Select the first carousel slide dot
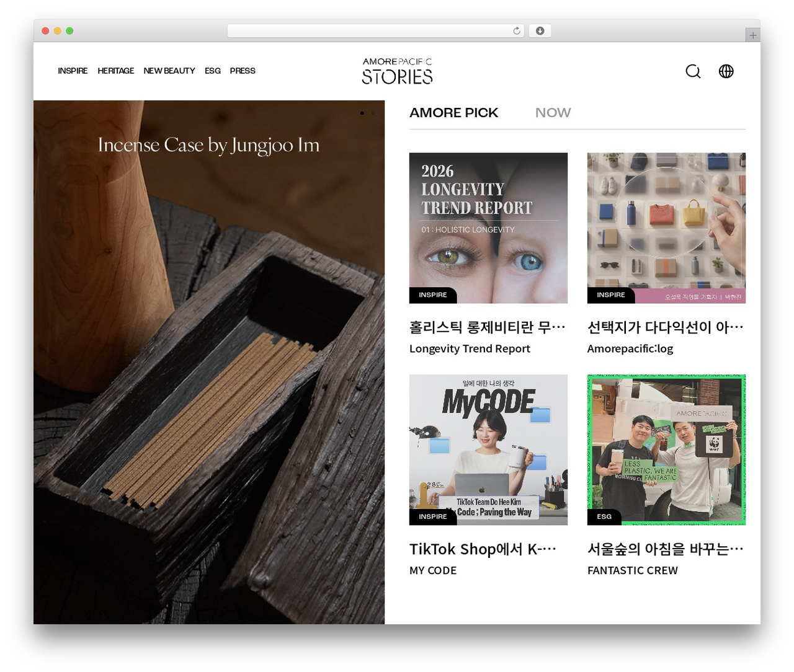 362,113
